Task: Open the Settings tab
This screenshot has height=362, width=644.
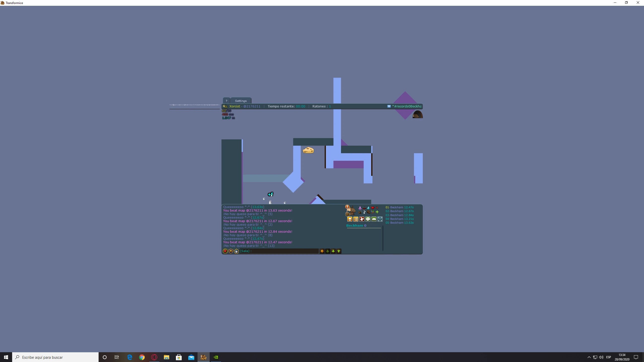Action: 241,101
